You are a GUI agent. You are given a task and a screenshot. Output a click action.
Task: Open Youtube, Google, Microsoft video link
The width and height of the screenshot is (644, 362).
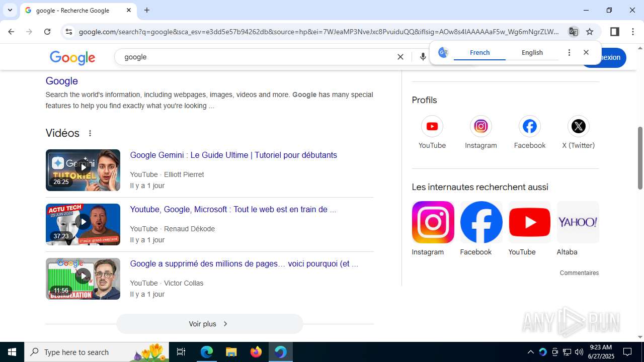(233, 209)
